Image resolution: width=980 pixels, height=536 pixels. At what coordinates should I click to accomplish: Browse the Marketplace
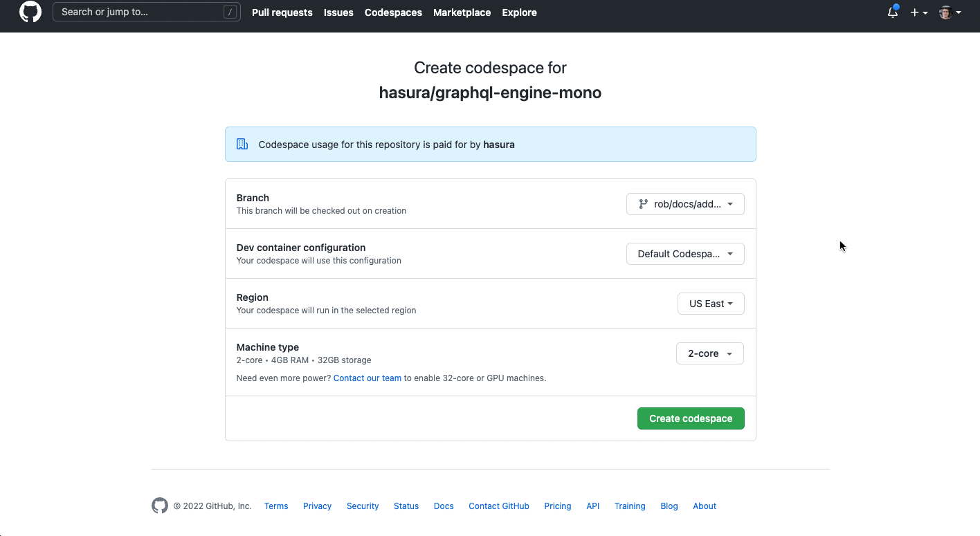(x=462, y=12)
